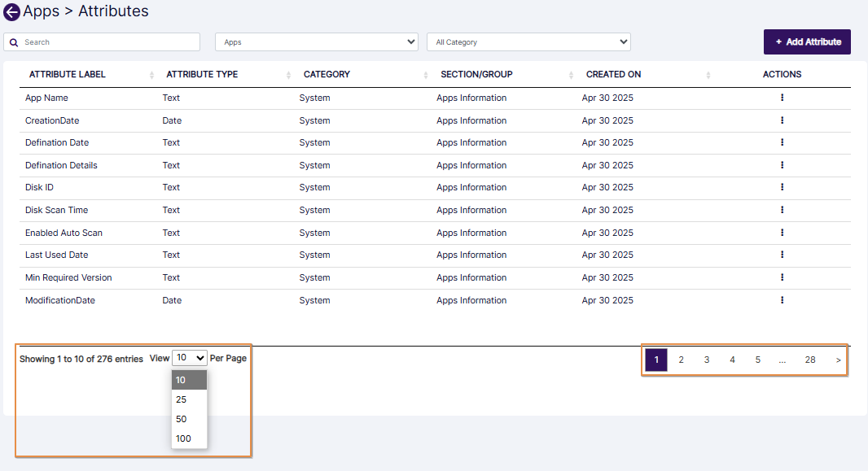Go to the next page with the chevron

pyautogui.click(x=838, y=359)
